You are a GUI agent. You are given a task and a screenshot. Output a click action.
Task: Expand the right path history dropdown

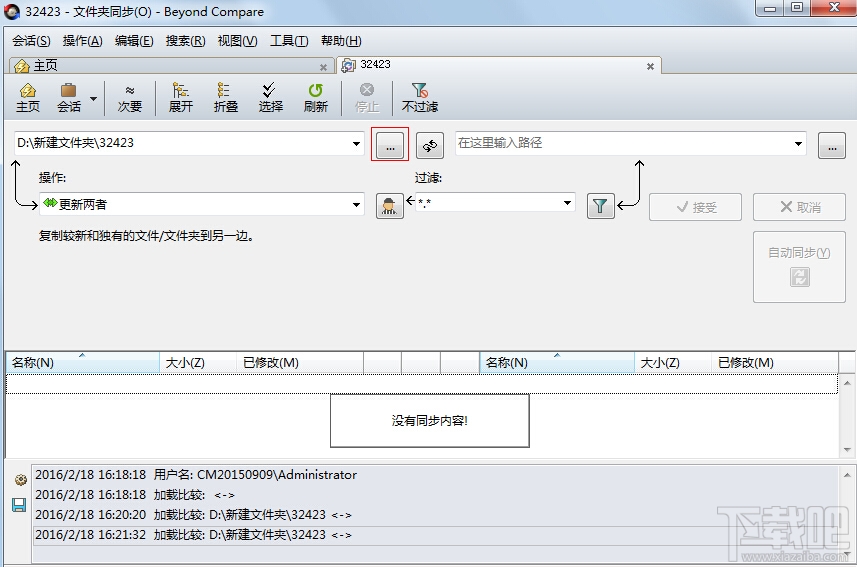799,144
